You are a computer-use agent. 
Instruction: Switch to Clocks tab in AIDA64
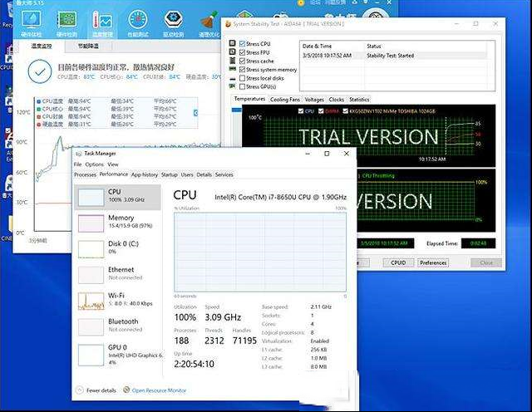click(336, 100)
